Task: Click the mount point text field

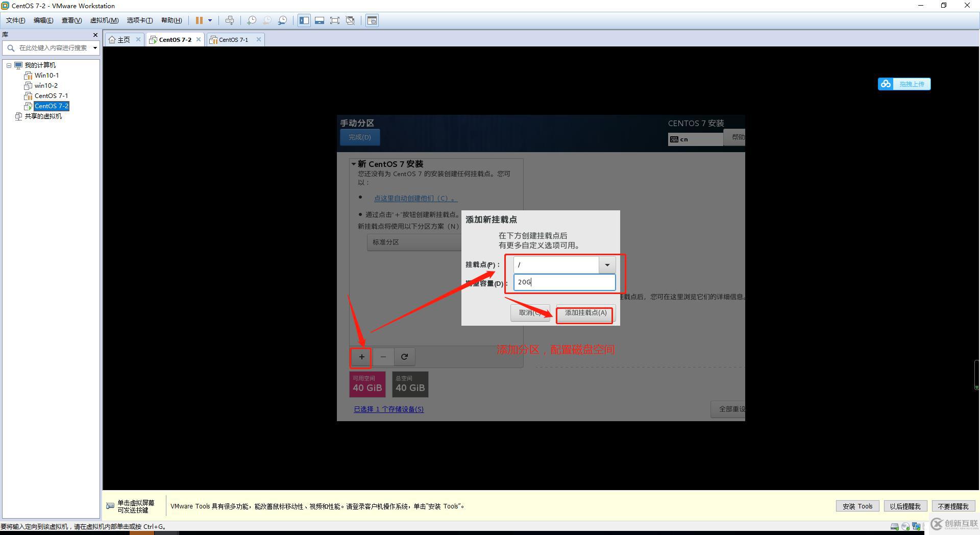Action: pyautogui.click(x=556, y=265)
